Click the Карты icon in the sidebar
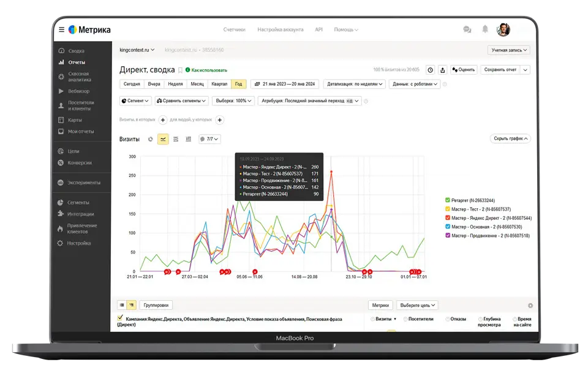Viewport: 588px width, 373px height. [x=61, y=120]
